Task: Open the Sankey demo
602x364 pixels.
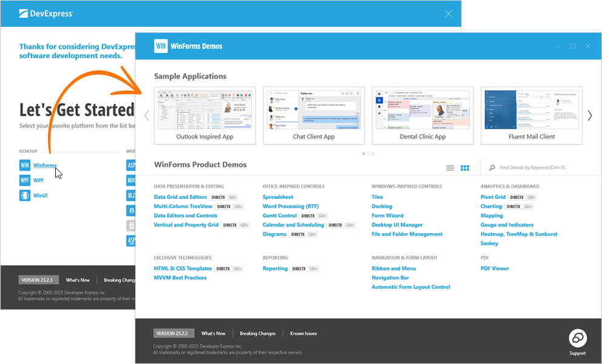Action: click(x=489, y=243)
